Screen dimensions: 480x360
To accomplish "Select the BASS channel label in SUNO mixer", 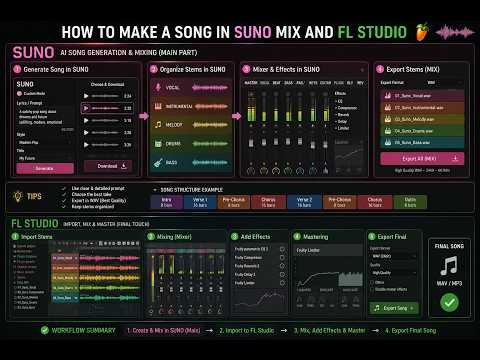I will click(289, 83).
